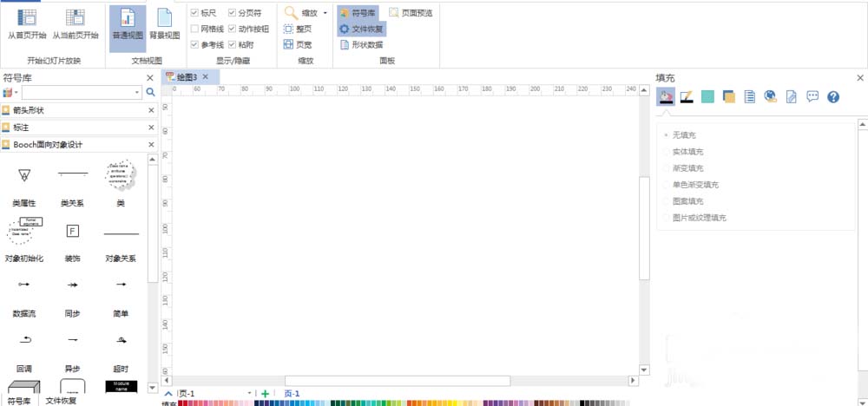
Task: Select the blue 页-1 page tab
Action: point(292,393)
